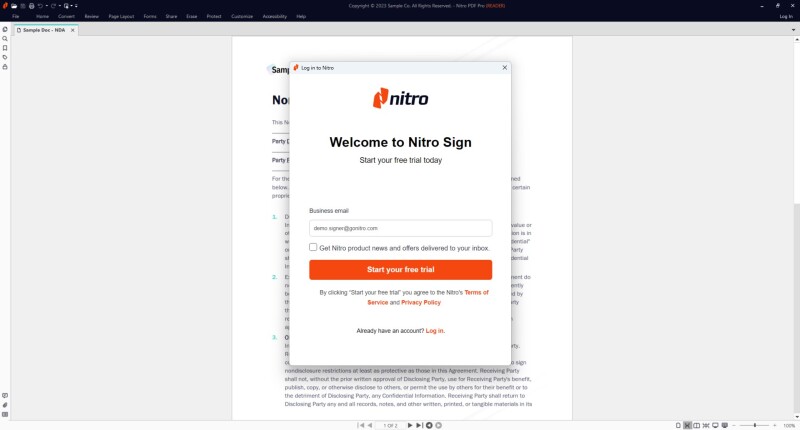800x430 pixels.
Task: Open the Pages panel icon in left sidebar
Action: pos(5,29)
